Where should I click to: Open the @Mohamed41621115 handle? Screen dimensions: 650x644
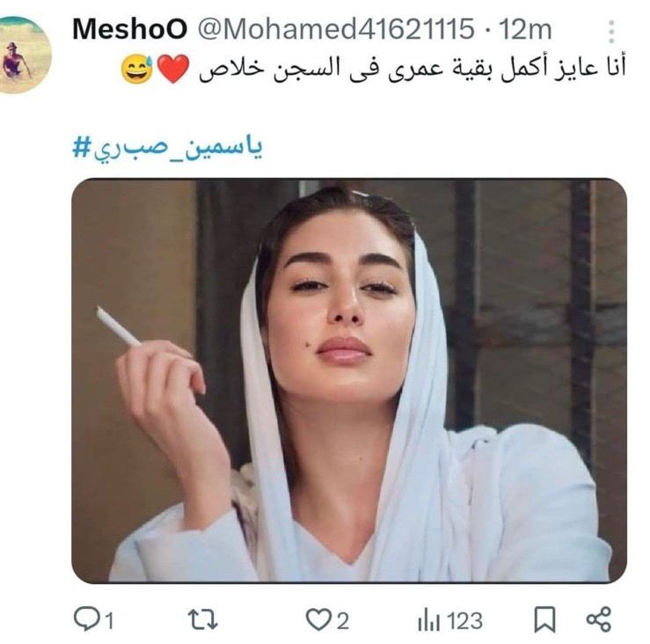336,29
